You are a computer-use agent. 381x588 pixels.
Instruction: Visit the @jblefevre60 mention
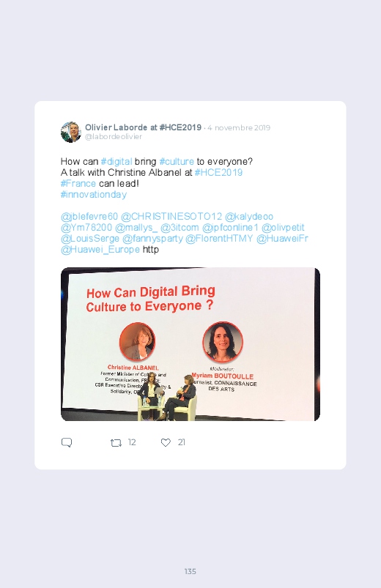pyautogui.click(x=89, y=216)
